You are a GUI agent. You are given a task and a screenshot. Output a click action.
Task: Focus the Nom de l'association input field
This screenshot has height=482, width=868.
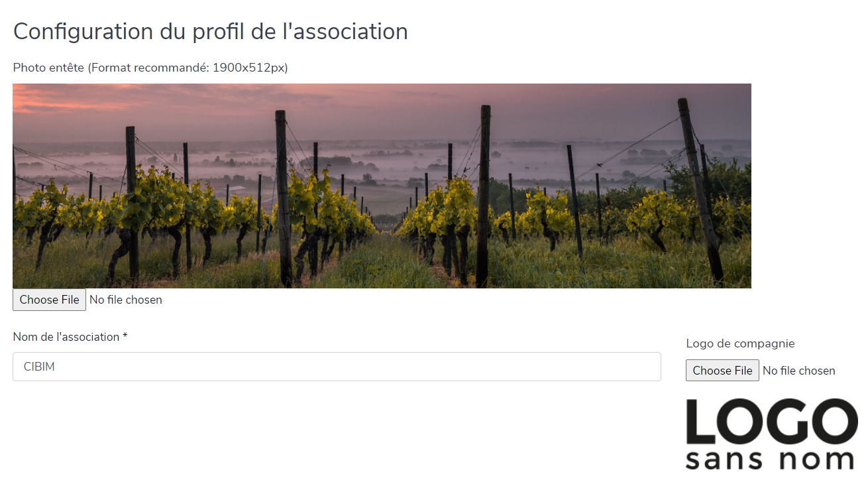point(337,367)
